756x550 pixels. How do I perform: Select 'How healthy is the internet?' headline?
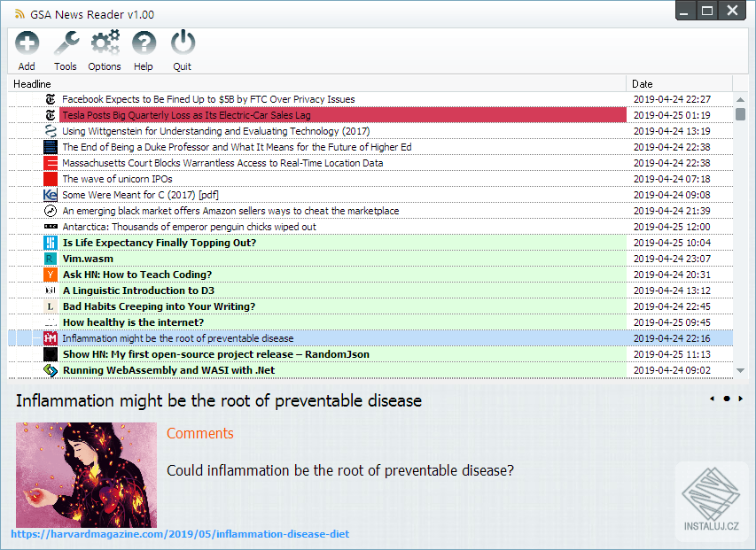click(133, 322)
